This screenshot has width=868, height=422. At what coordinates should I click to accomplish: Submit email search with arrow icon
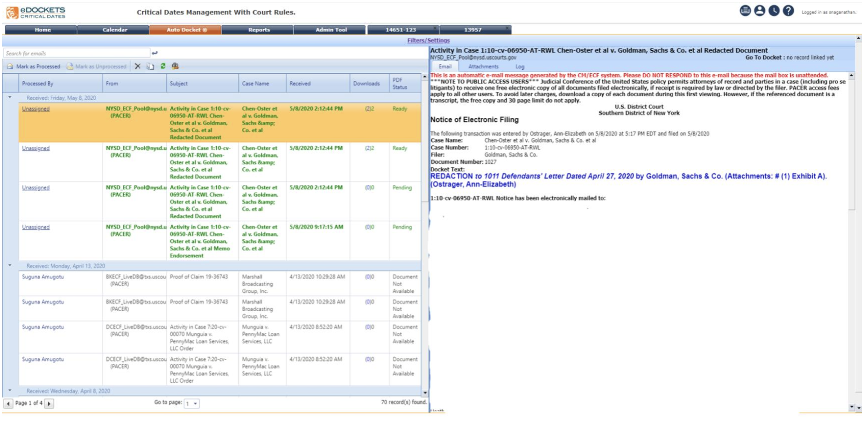click(154, 53)
